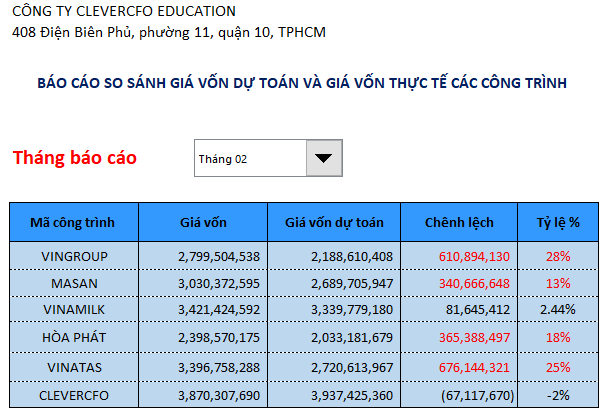
Task: Select the Tỷ lệ % column header
Action: point(558,222)
